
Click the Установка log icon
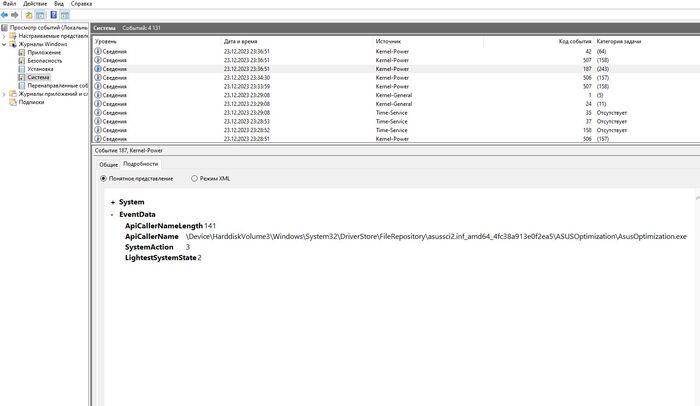point(21,69)
